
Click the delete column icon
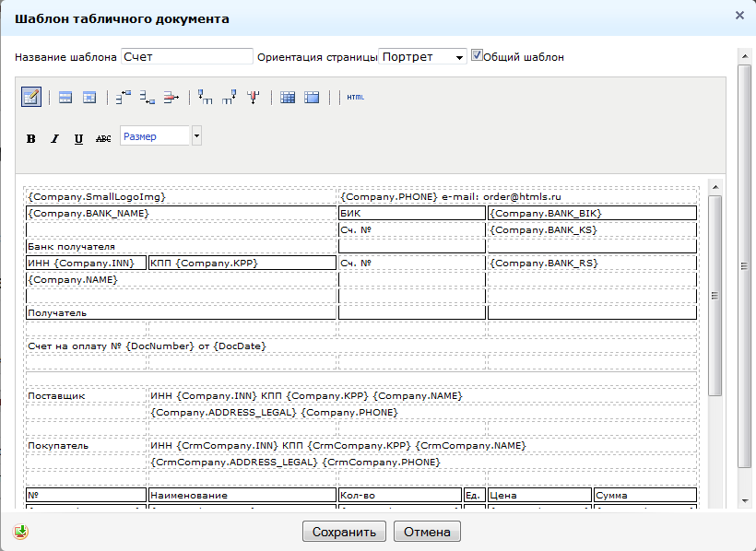point(254,97)
